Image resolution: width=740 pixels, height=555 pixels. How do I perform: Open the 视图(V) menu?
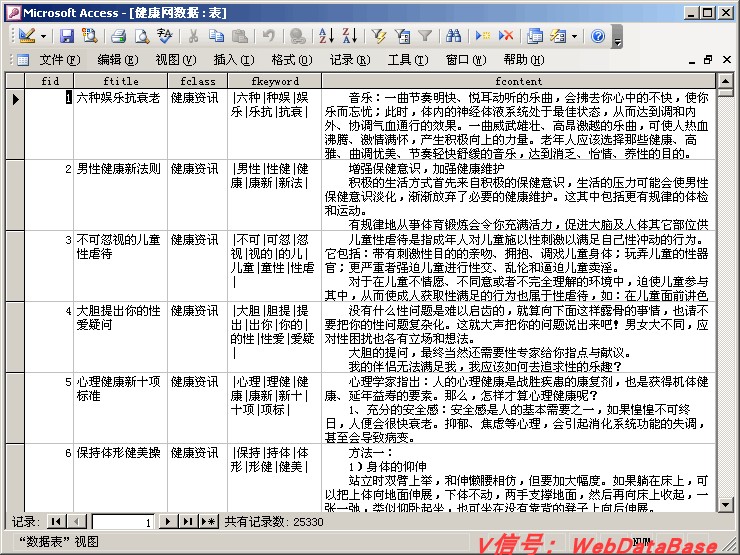[176, 60]
